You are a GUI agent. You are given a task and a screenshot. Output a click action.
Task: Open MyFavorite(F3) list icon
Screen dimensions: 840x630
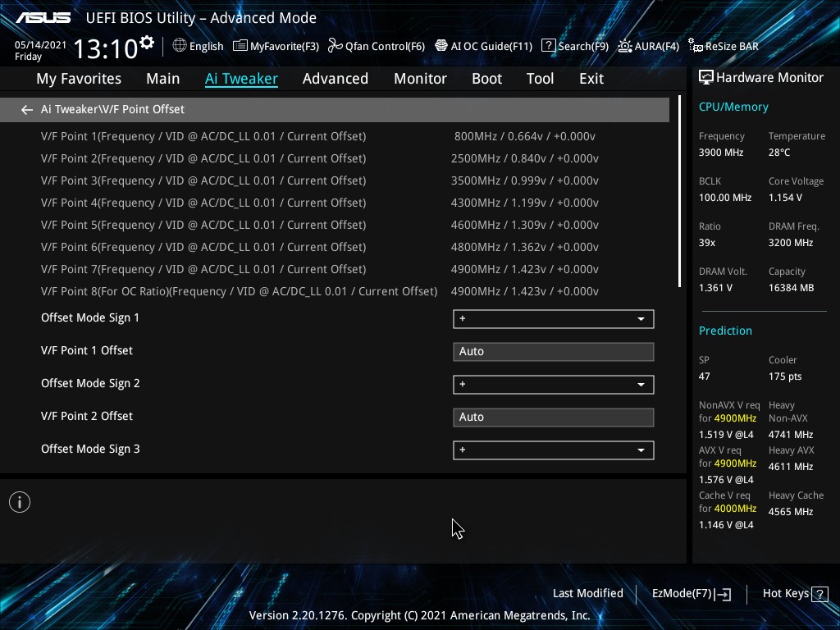pyautogui.click(x=240, y=46)
